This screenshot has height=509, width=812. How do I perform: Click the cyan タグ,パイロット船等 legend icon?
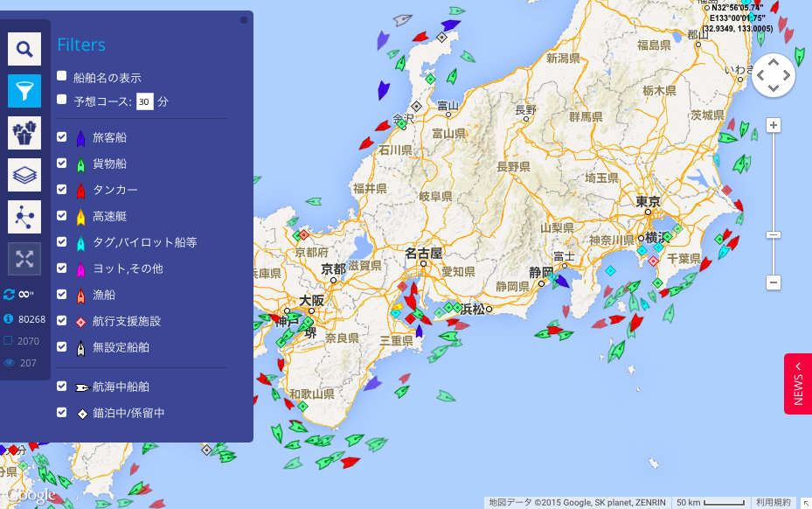pyautogui.click(x=80, y=243)
